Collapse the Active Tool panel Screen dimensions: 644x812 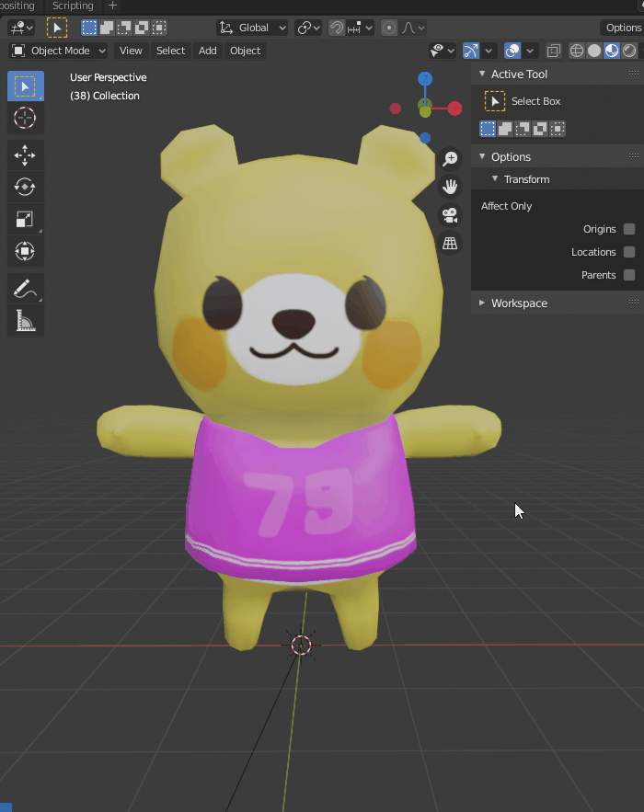[482, 74]
